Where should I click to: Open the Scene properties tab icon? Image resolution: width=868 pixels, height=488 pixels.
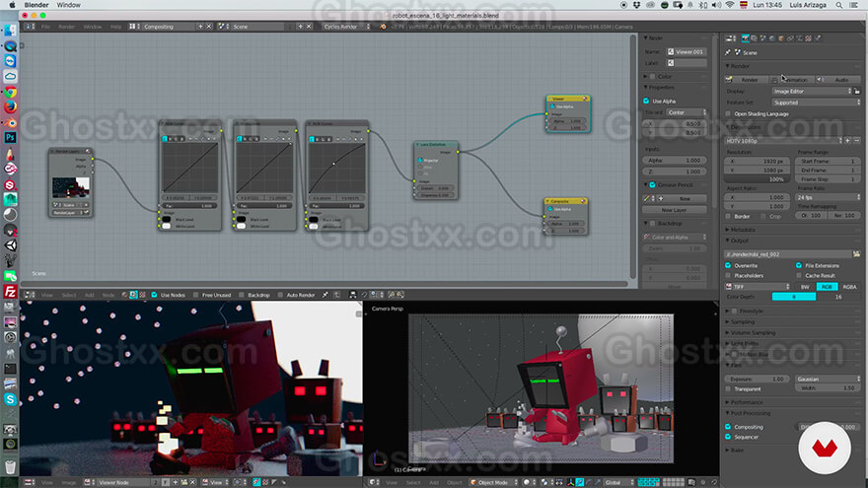[762, 38]
